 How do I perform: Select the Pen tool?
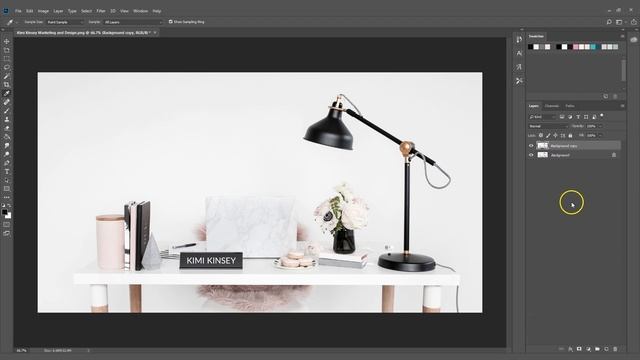(x=7, y=163)
